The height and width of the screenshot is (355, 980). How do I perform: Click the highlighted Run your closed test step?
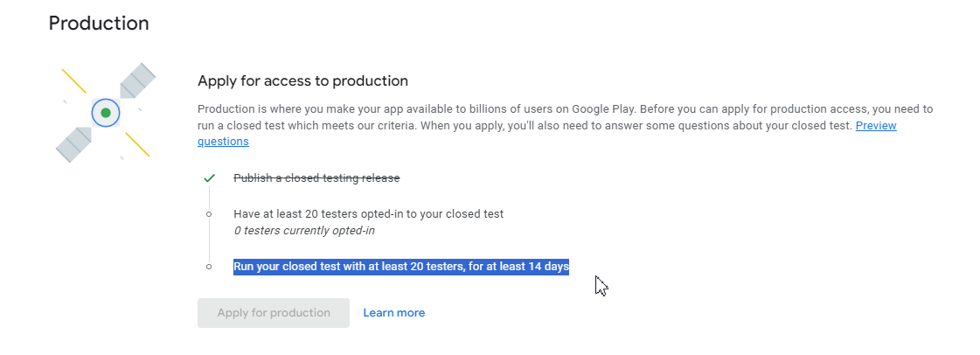click(400, 267)
